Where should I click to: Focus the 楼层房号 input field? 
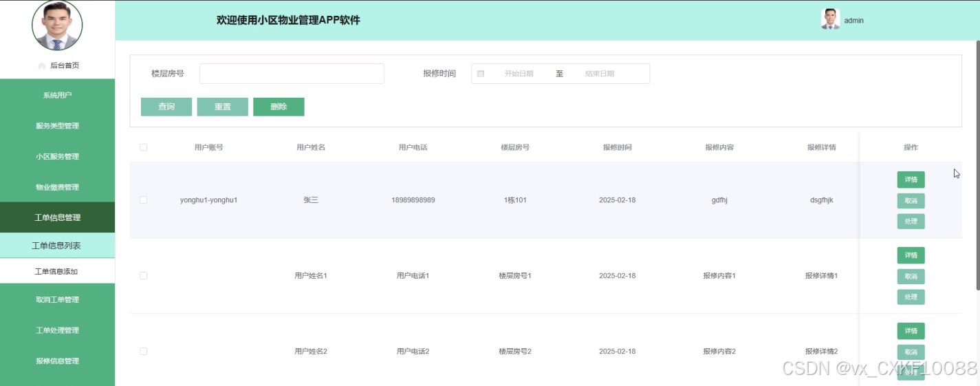pos(292,74)
